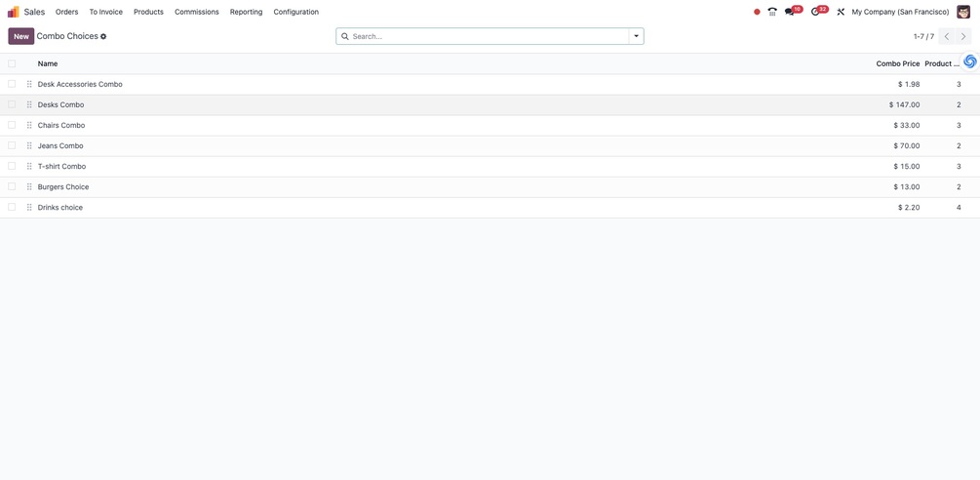Viewport: 980px width, 480px height.
Task: Check the Burgers Choice row checkbox
Action: pos(12,187)
